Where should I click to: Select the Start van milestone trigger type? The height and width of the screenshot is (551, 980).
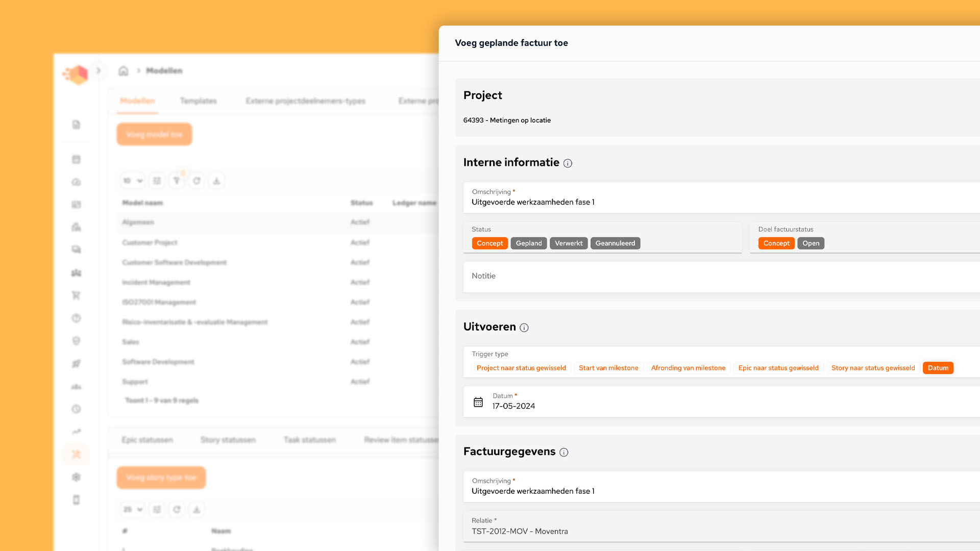(608, 368)
